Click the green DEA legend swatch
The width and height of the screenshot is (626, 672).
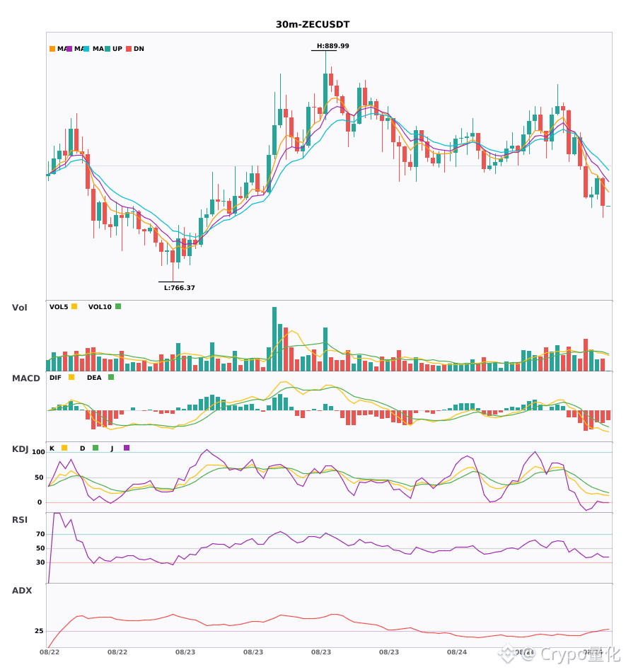(111, 377)
